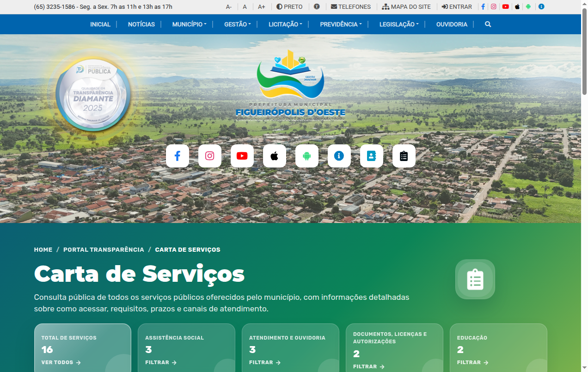Open the TELEFONES link
This screenshot has height=372, width=588.
(x=351, y=7)
